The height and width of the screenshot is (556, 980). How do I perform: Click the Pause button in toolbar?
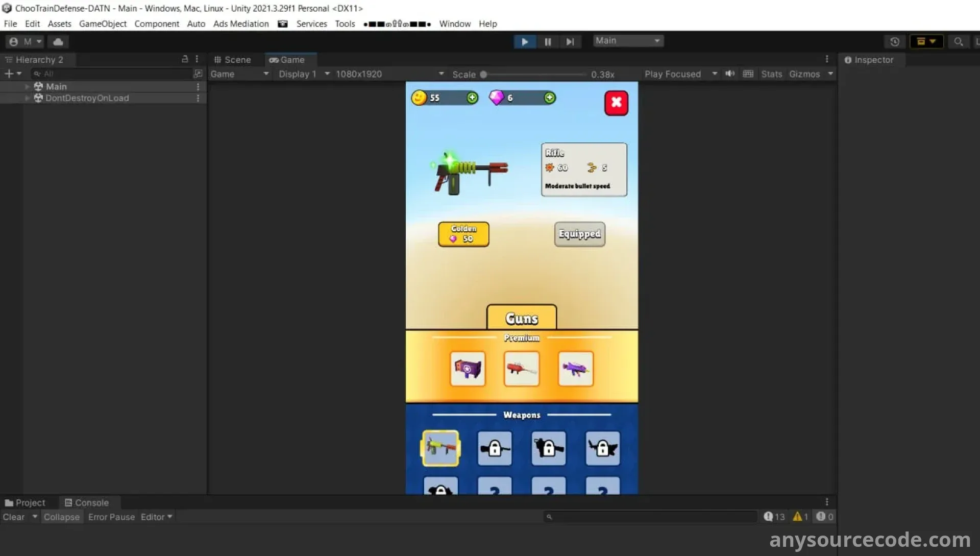[x=548, y=42]
